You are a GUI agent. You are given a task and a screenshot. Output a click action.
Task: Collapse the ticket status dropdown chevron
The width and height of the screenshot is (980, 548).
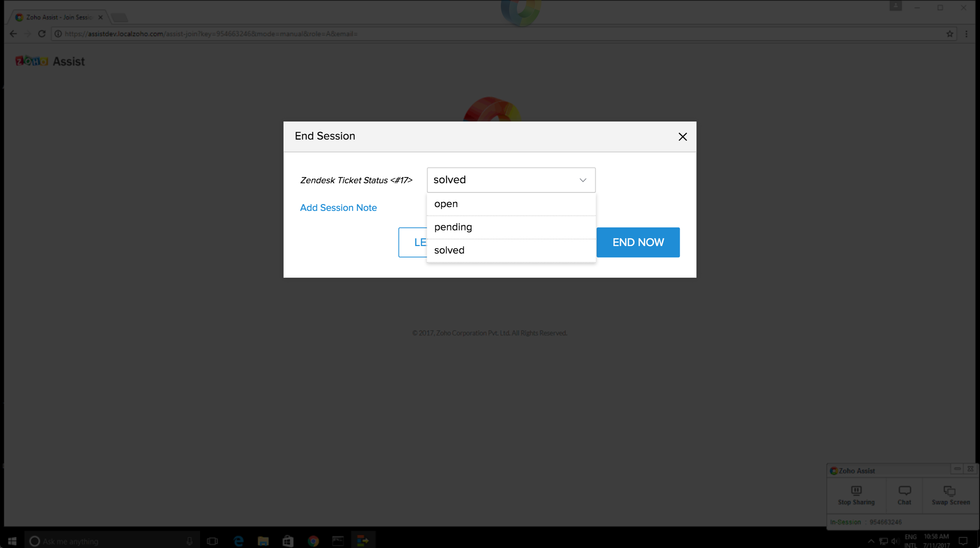tap(582, 180)
